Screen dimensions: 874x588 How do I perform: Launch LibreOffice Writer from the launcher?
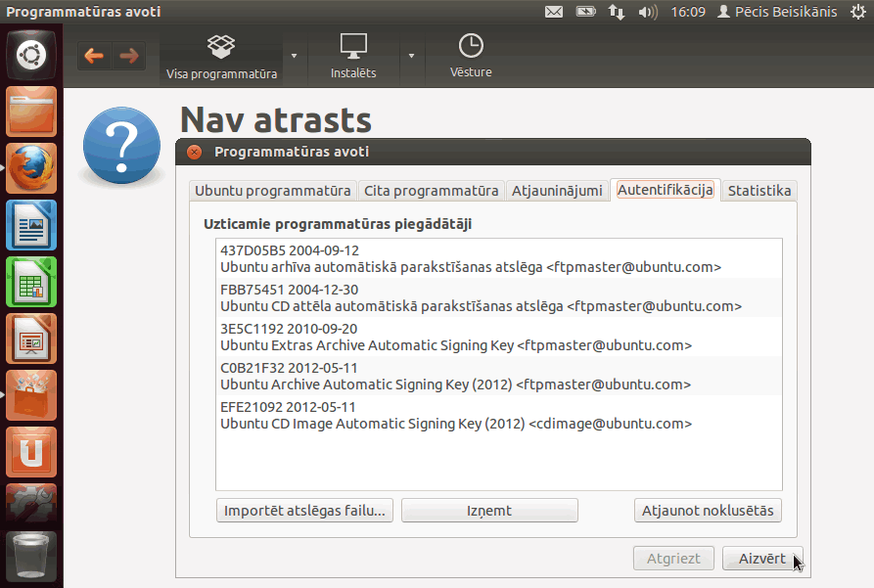pyautogui.click(x=31, y=225)
